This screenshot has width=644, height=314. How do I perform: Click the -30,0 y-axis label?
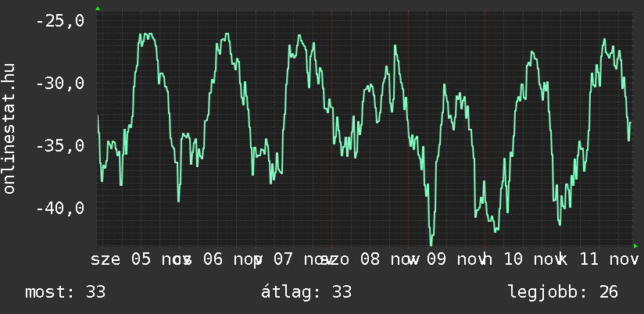pos(60,84)
